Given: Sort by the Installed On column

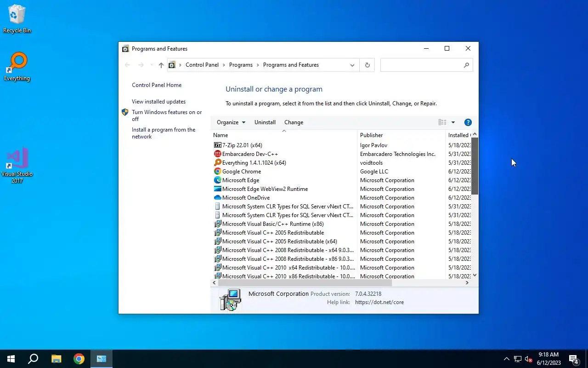Looking at the screenshot, I should (x=458, y=135).
